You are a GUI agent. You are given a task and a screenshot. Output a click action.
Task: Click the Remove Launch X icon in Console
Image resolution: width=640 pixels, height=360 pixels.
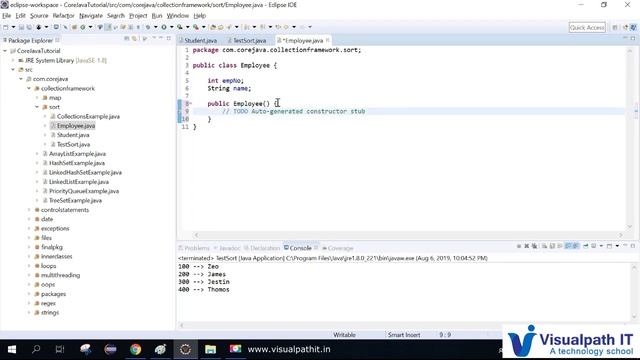(527, 246)
